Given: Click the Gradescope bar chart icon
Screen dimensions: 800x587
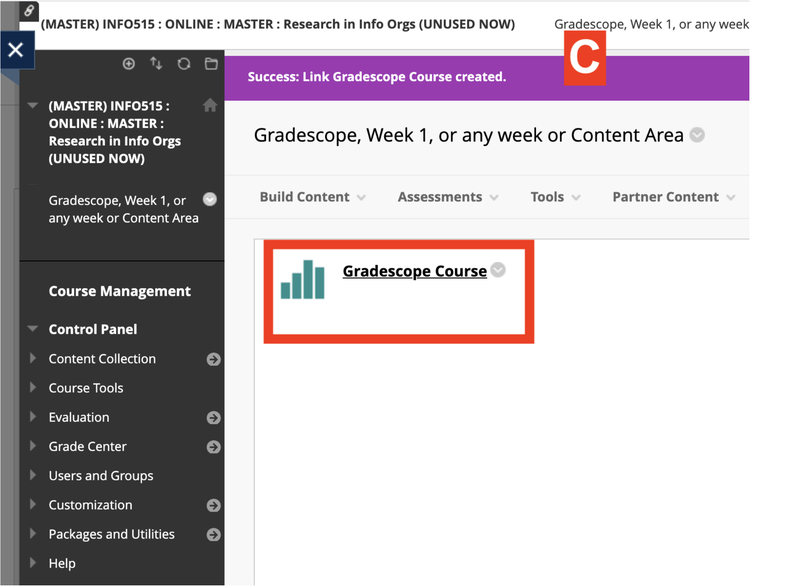Looking at the screenshot, I should click(x=303, y=280).
